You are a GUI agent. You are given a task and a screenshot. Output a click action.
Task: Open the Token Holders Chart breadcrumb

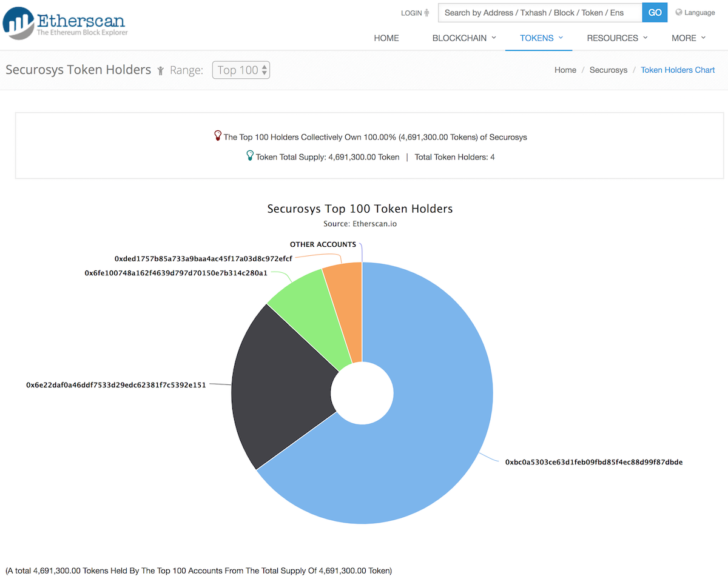[678, 70]
